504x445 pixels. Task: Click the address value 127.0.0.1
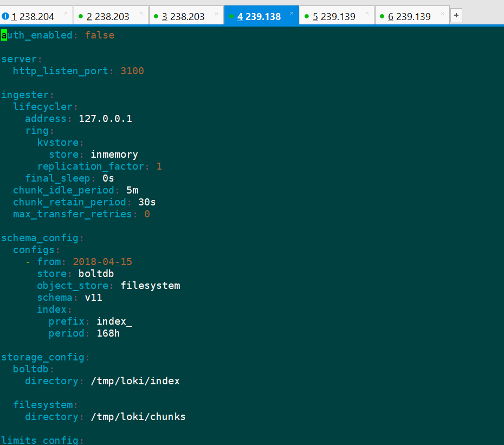coord(106,119)
